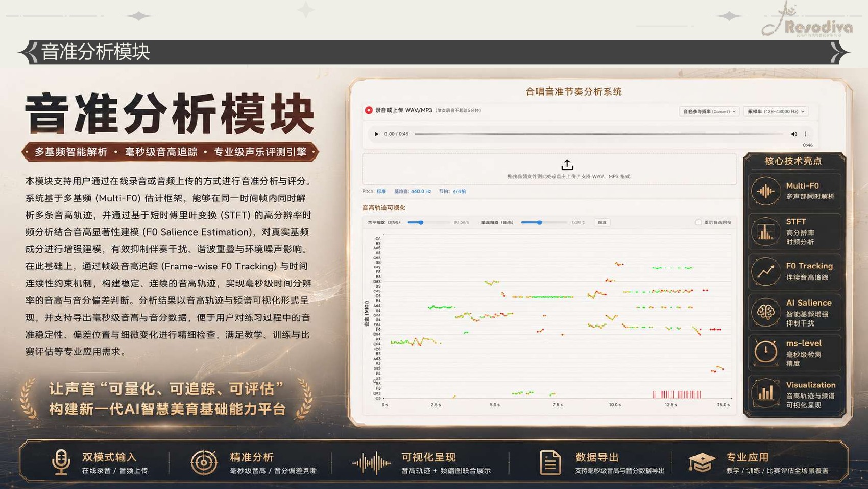Click the 精准分析 target icon
The height and width of the screenshot is (489, 868).
[204, 462]
